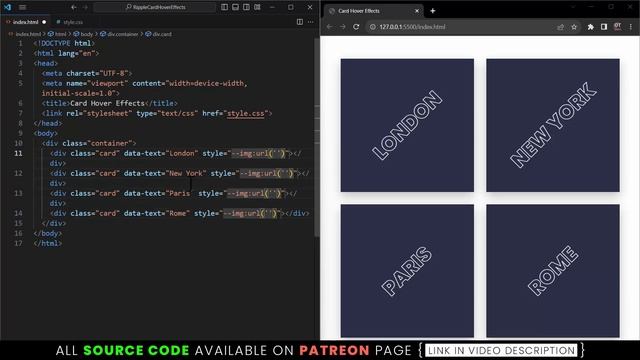Select the Card Hover Effects browser tab
The height and width of the screenshot is (360, 640).
tap(373, 11)
